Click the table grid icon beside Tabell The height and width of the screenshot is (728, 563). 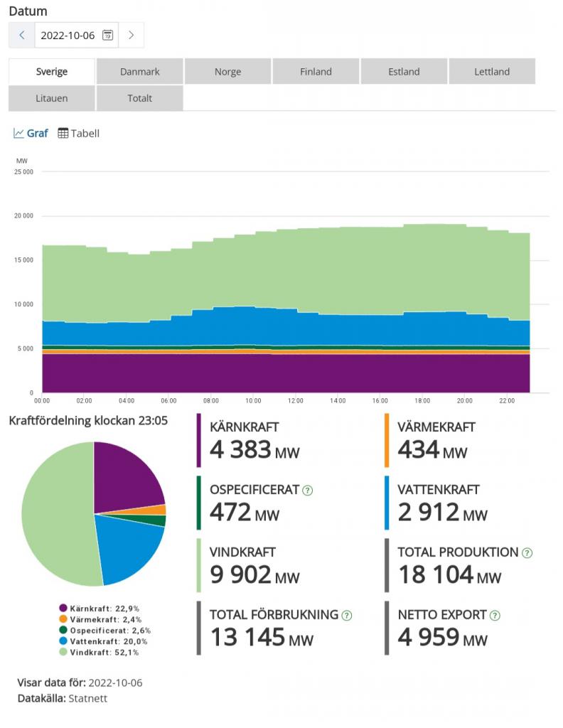pyautogui.click(x=63, y=133)
